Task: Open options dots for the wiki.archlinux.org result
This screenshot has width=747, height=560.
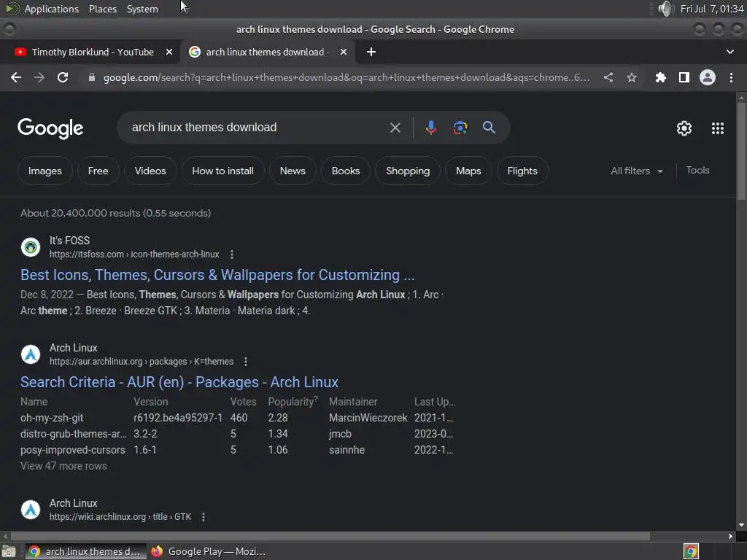Action: [x=204, y=517]
